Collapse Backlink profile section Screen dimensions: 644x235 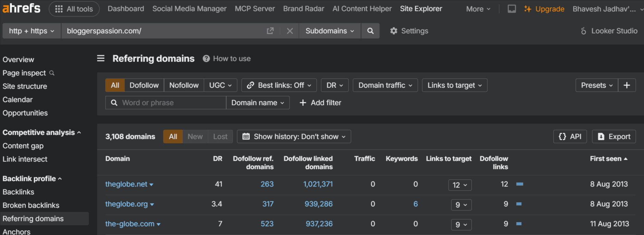pos(32,179)
